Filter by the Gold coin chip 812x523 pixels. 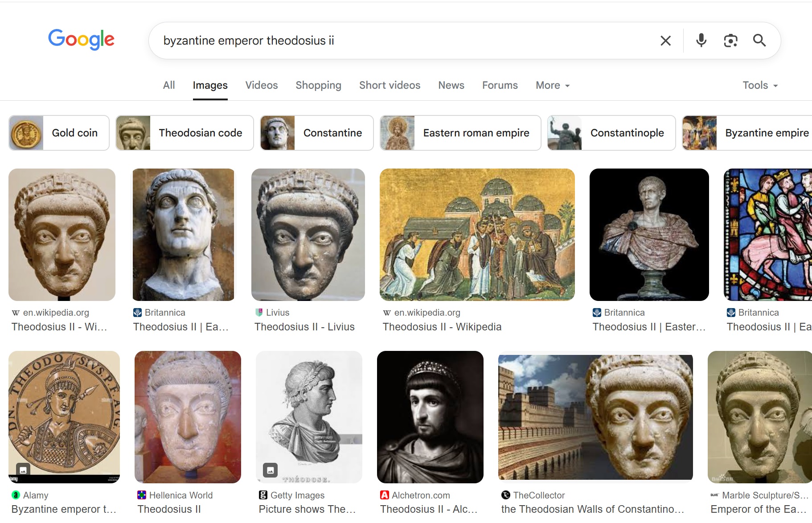59,133
